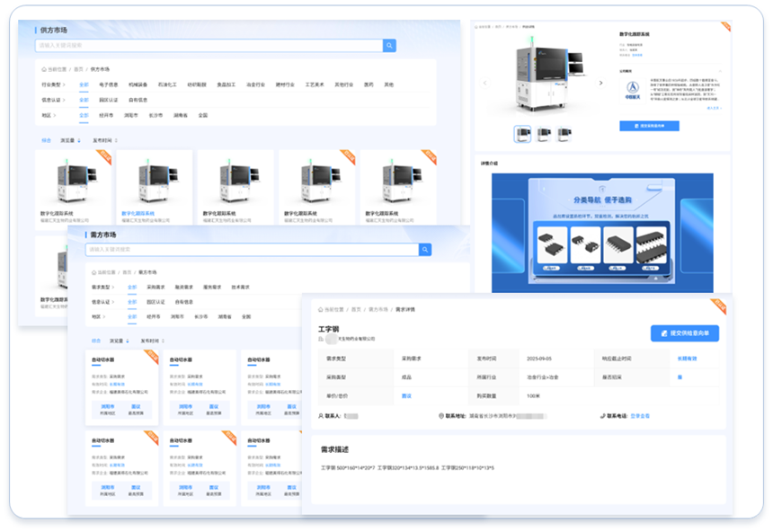The image size is (773, 532).
Task: Click the 需求描述 section heading
Action: (x=334, y=449)
